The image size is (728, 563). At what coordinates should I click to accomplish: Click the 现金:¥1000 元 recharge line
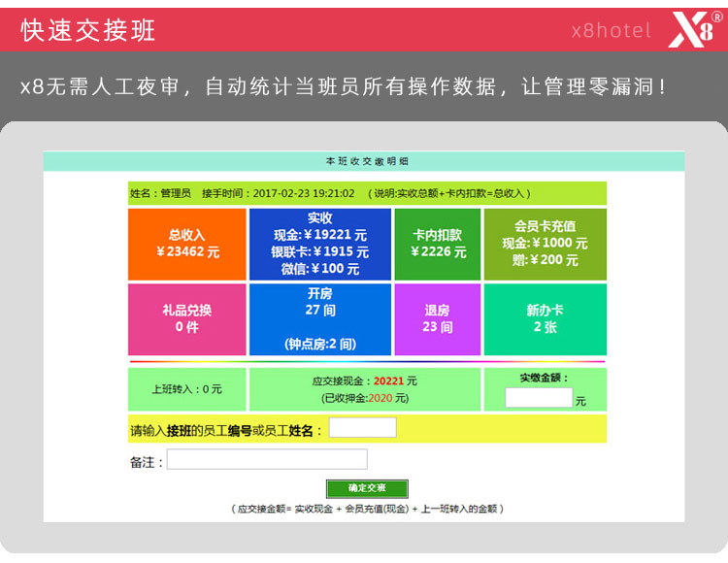(546, 243)
